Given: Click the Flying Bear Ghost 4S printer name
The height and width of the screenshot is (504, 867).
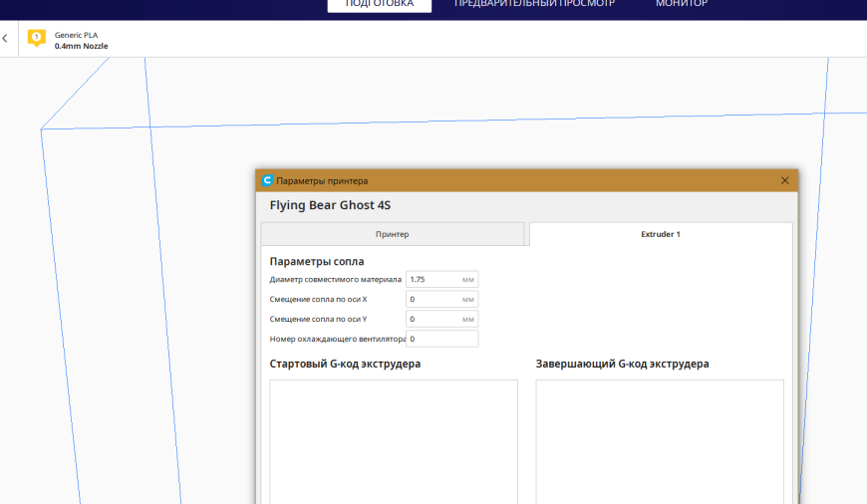Looking at the screenshot, I should 330,205.
